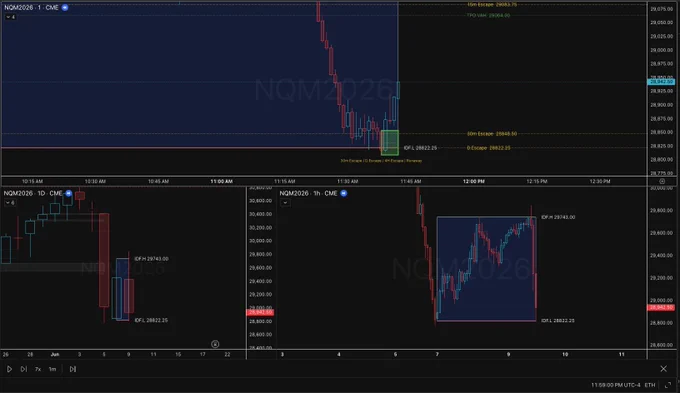
Task: Click the 30m Escape 28848.50 label
Action: 492,134
